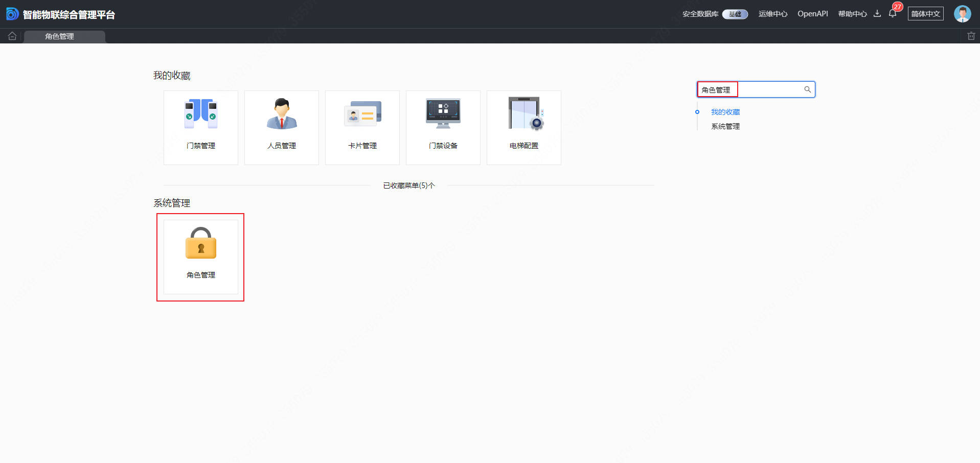Click the search input containing 角色管理
The image size is (980, 463).
tap(767, 89)
